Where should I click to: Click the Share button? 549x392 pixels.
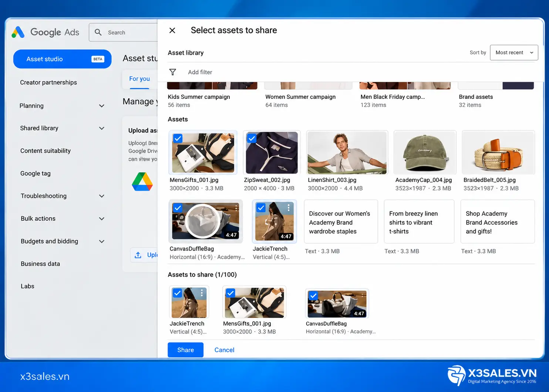185,350
